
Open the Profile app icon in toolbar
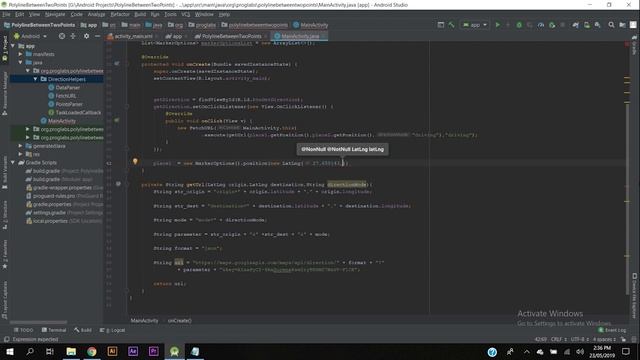click(541, 25)
